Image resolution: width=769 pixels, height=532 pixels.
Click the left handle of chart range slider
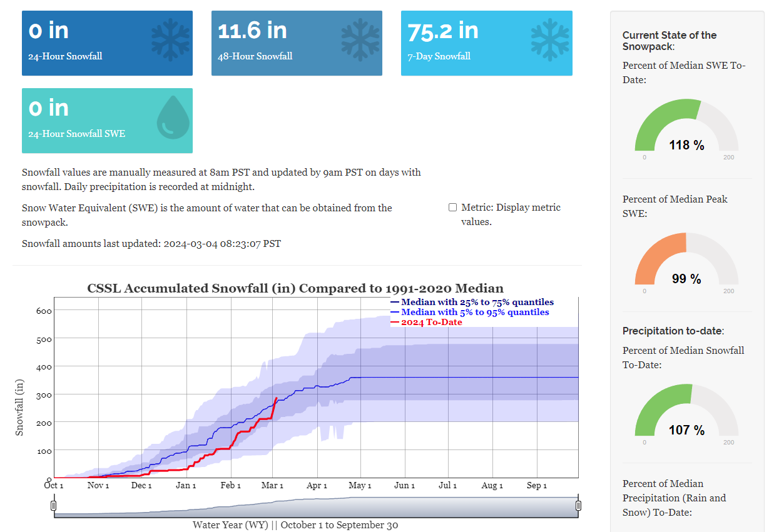54,505
